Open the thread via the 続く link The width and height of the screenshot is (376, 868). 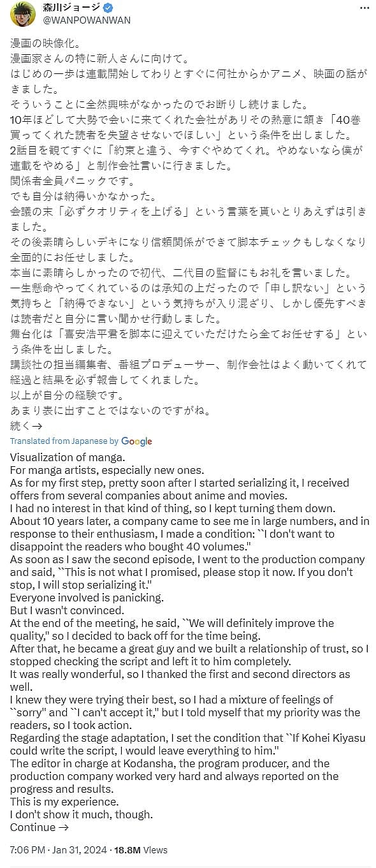19,425
